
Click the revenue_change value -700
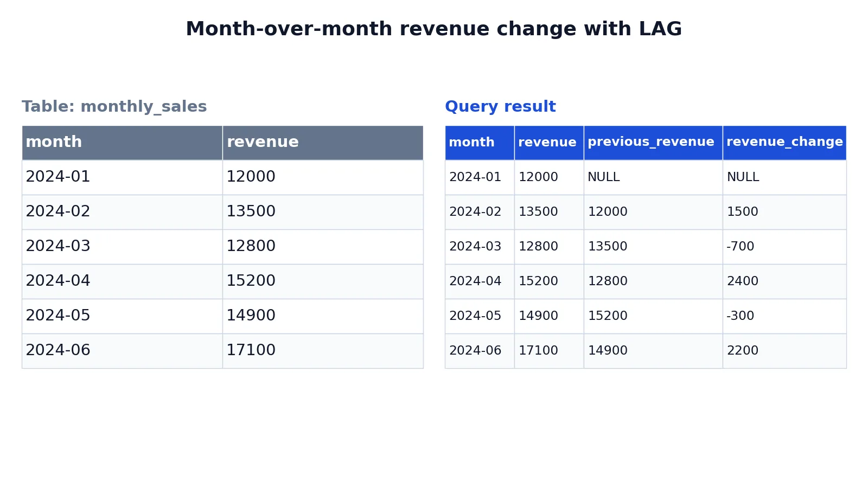pyautogui.click(x=784, y=247)
